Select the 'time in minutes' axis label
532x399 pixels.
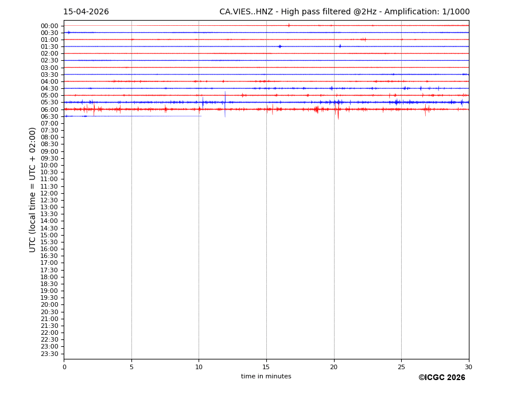(266, 377)
